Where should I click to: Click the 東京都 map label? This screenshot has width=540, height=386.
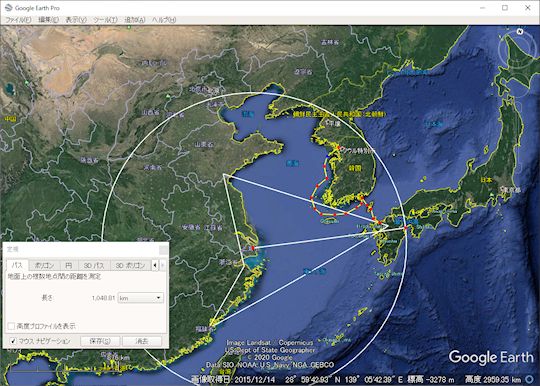[x=512, y=189]
